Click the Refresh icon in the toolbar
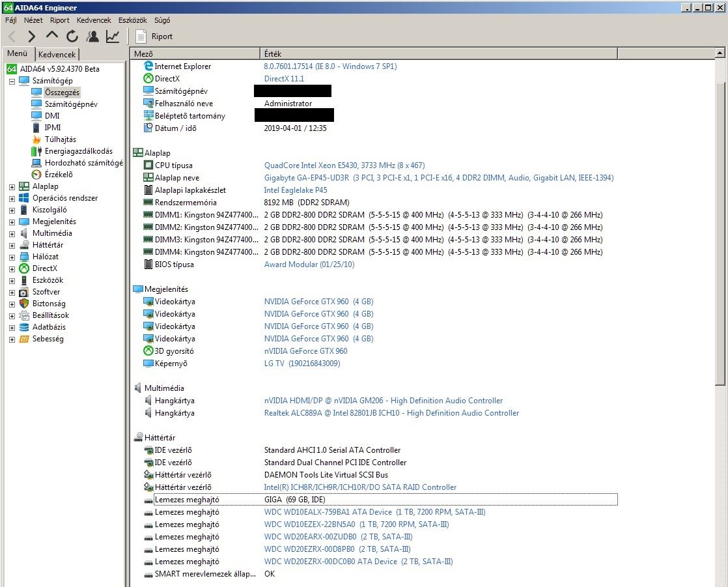 72,36
